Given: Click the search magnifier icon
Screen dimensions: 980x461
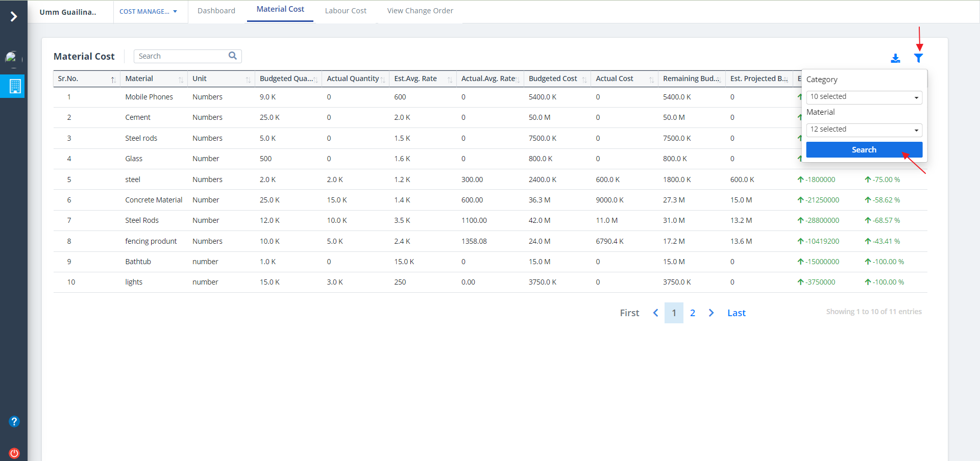Looking at the screenshot, I should (233, 56).
